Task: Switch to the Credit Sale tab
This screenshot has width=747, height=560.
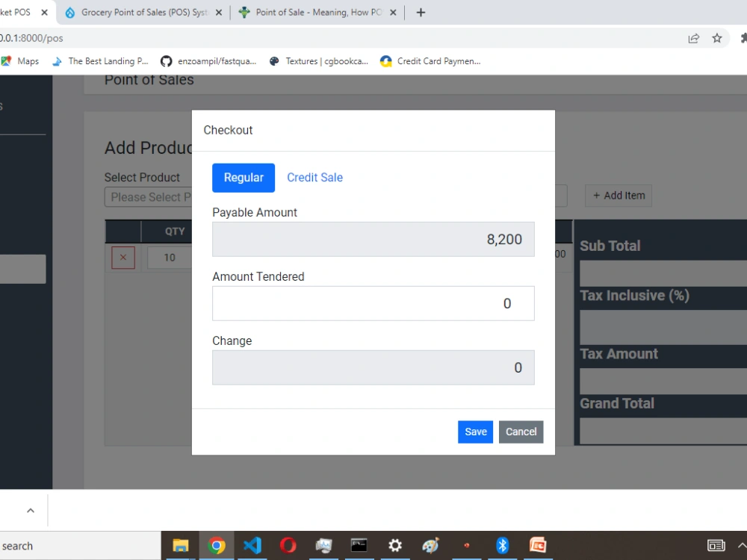Action: [314, 178]
